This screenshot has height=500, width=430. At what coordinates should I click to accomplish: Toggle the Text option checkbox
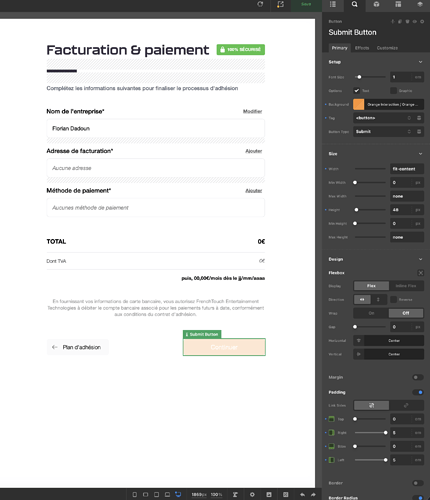[x=357, y=91]
